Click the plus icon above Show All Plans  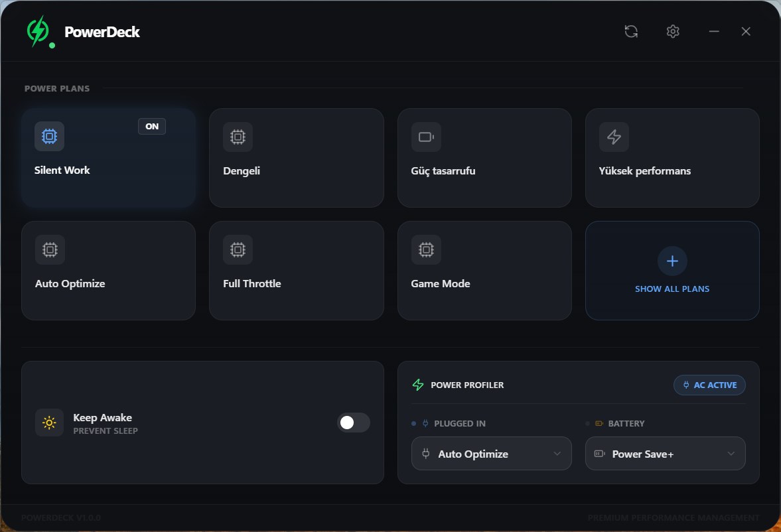[x=672, y=261]
